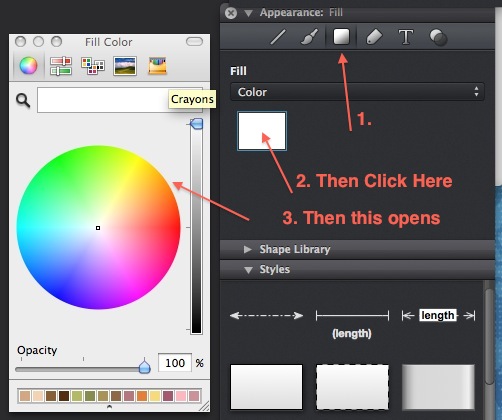Select the Brush stroke appearance icon
Screen dimensions: 502x420
point(309,37)
